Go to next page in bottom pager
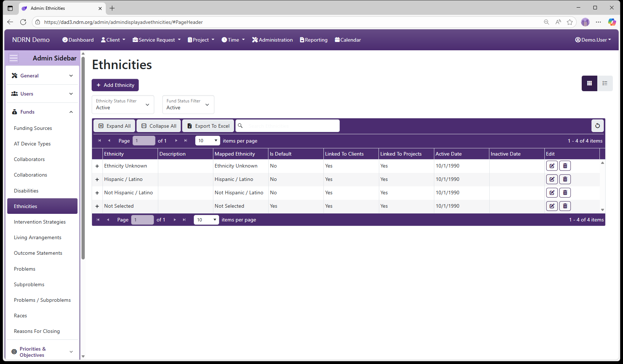The image size is (623, 364). click(x=175, y=220)
